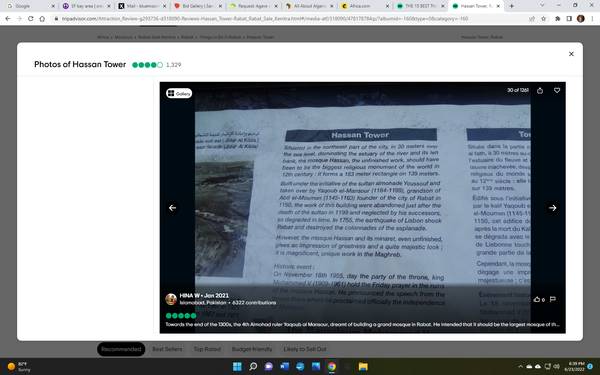Screen dimensions: 600x375
Task: Share this photo using the share icon
Action: (x=540, y=91)
